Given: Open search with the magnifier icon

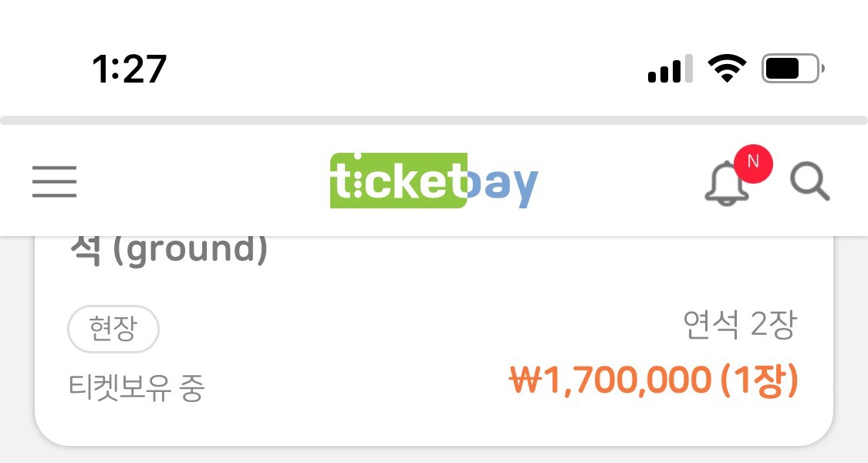Looking at the screenshot, I should (810, 183).
